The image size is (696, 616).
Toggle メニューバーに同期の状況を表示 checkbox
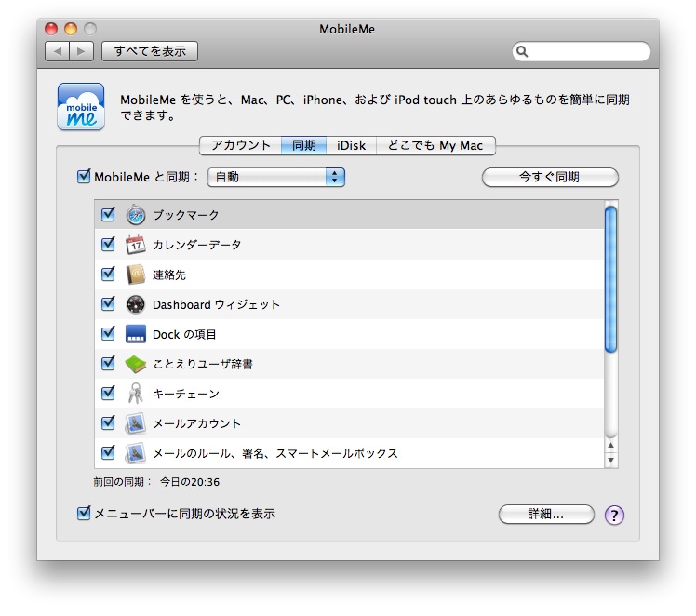click(84, 513)
